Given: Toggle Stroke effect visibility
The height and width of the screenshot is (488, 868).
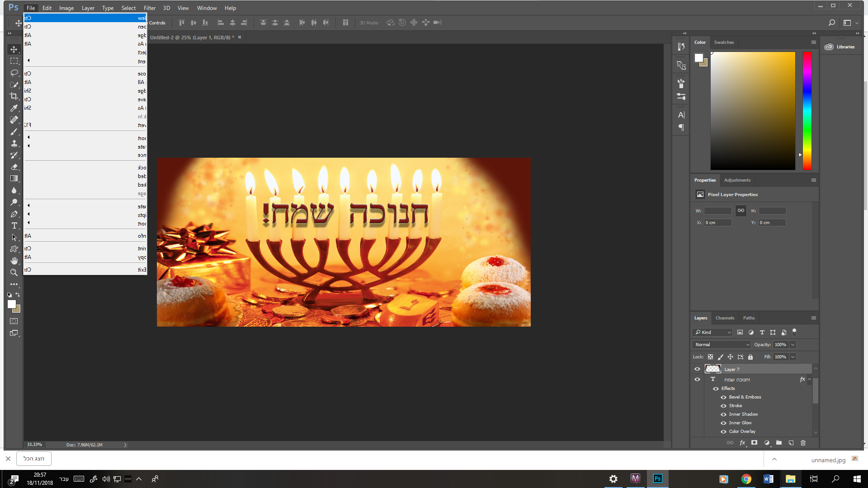Looking at the screenshot, I should 723,406.
